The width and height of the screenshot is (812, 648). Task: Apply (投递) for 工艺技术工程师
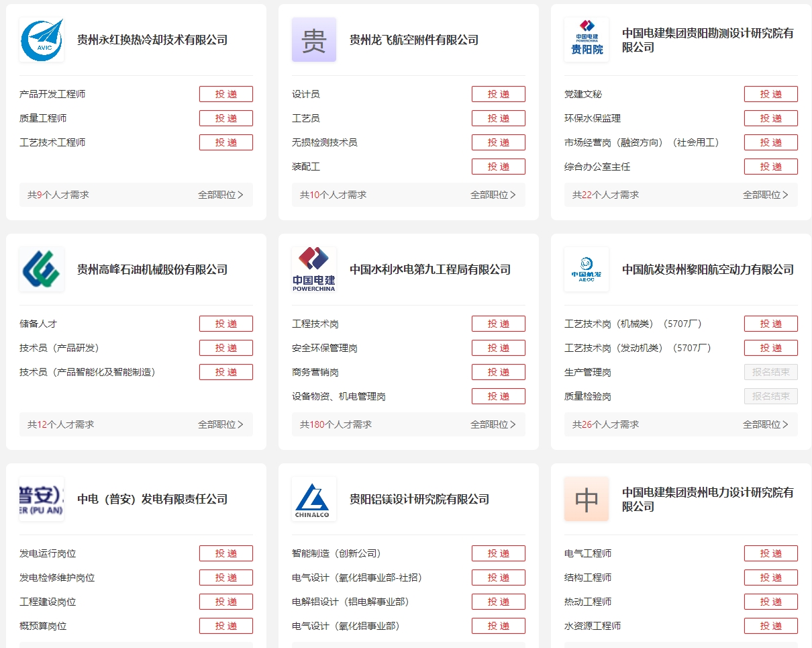coord(226,142)
